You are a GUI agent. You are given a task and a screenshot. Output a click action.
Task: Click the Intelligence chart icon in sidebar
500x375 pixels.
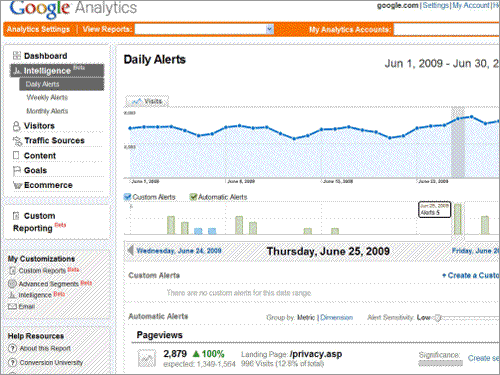[x=17, y=71]
